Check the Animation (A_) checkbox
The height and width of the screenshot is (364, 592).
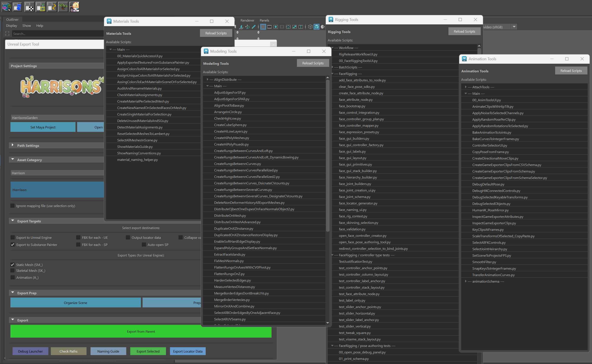click(13, 277)
